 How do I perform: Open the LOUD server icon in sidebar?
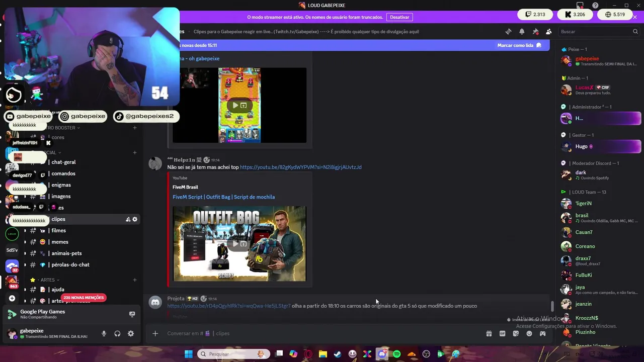pos(12,234)
